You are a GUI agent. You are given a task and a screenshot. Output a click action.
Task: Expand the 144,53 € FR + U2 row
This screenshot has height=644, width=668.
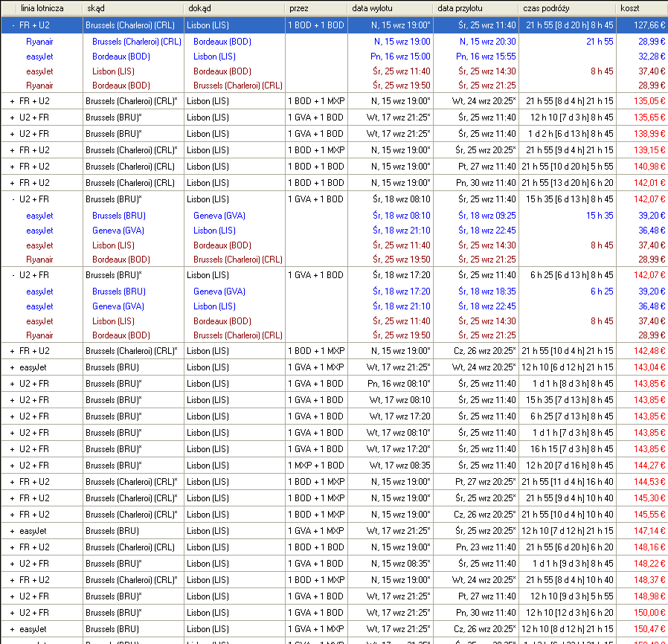(13, 482)
